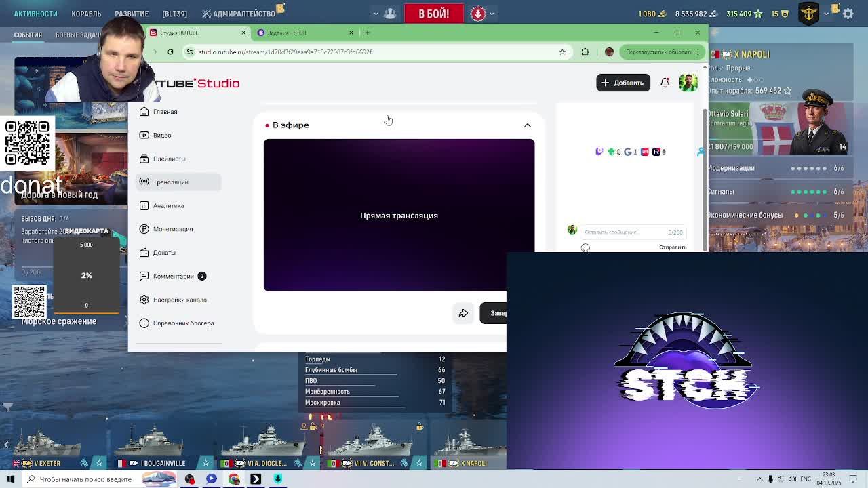Viewport: 868px width, 488px height.
Task: Open browser extensions puzzle icon
Action: [x=585, y=52]
